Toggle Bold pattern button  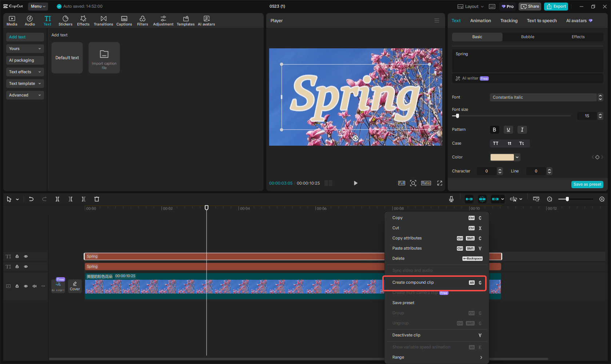click(494, 130)
